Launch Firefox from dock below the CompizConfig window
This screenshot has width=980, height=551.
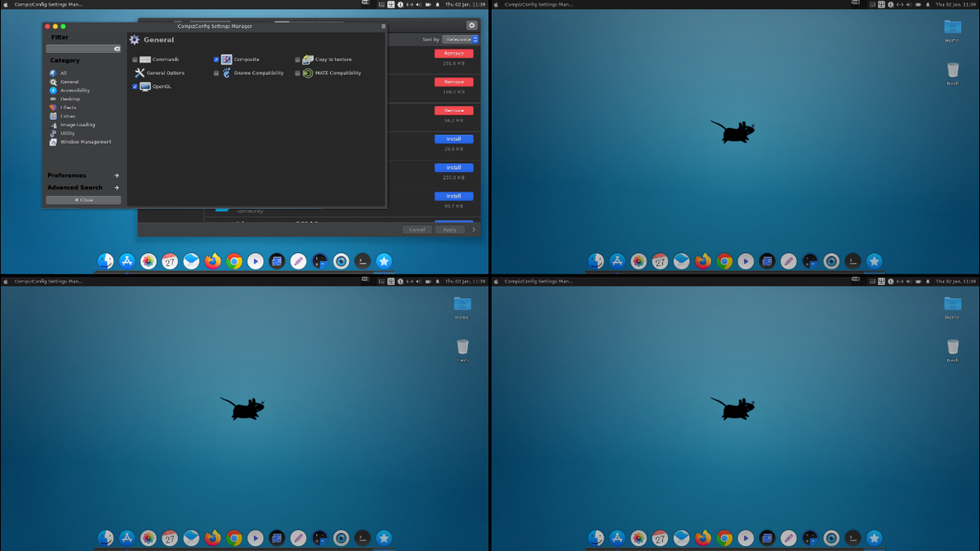[213, 261]
